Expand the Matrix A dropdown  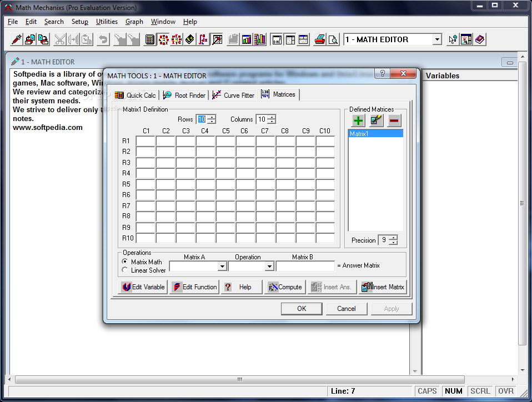coord(222,267)
